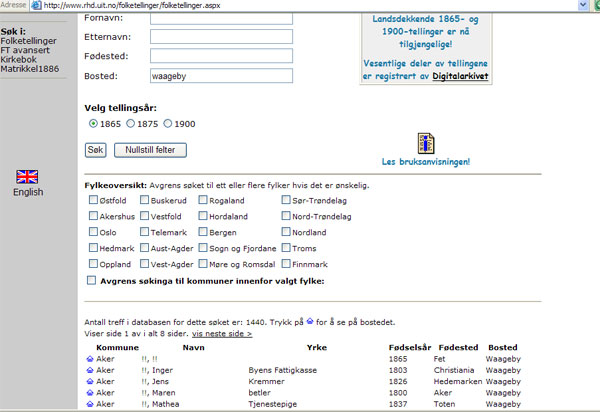Click 'Christiania' birthplace cell

454,370
